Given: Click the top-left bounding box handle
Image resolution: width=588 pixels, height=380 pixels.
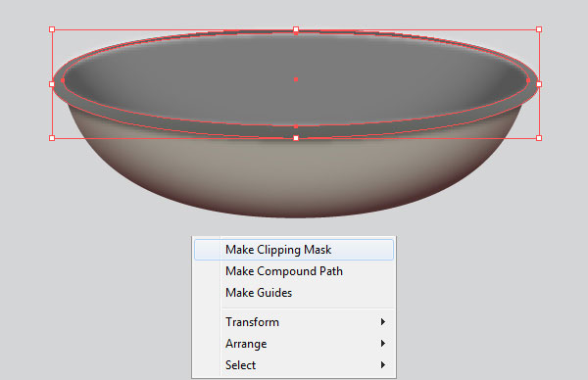Looking at the screenshot, I should pyautogui.click(x=52, y=29).
